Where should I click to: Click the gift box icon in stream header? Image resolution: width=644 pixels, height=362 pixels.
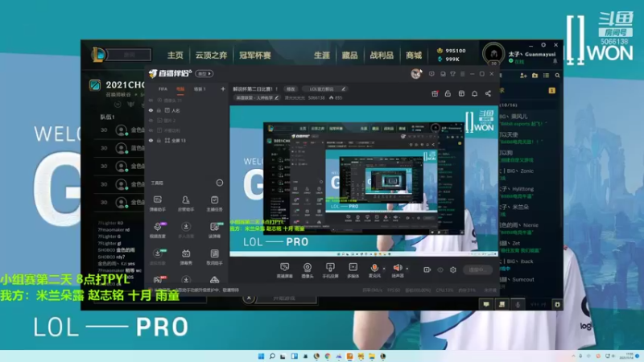[435, 93]
